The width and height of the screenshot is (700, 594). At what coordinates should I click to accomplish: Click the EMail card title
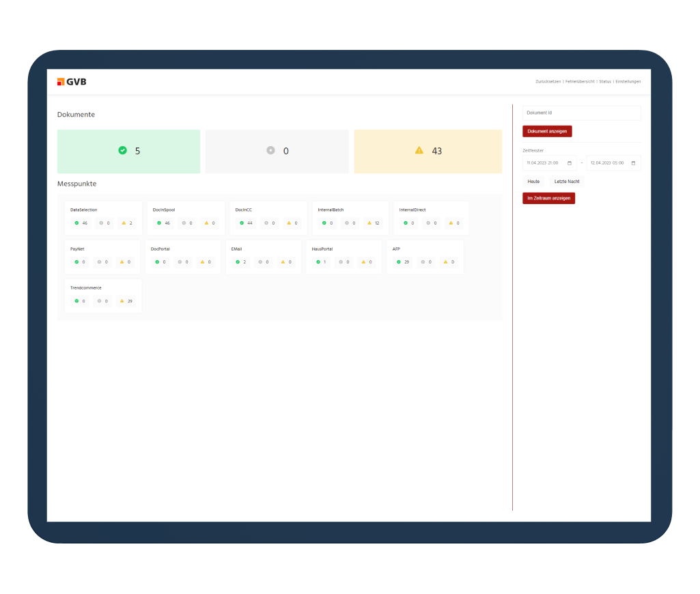tap(236, 249)
